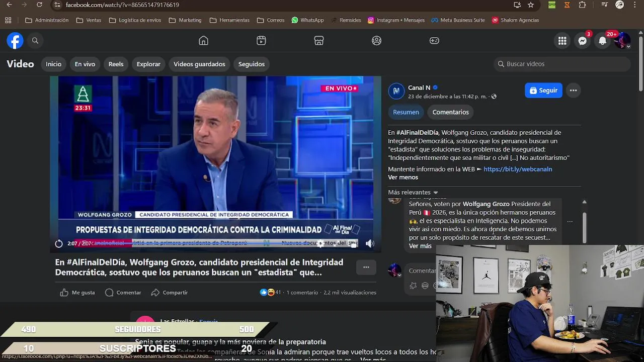Bookmark this page with star icon

[531, 5]
